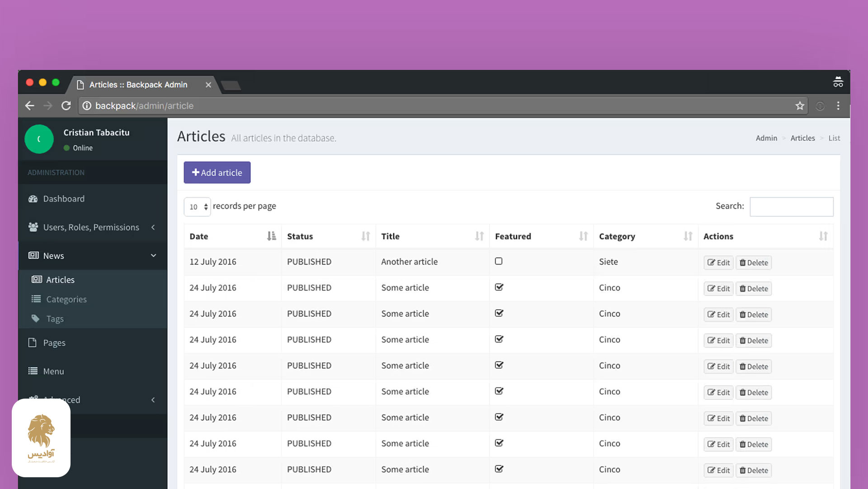Sort table by Date column icon
This screenshot has height=489, width=868.
271,236
